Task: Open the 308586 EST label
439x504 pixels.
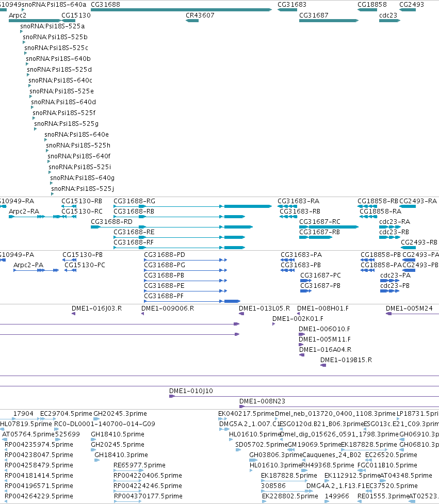Action: (x=273, y=485)
